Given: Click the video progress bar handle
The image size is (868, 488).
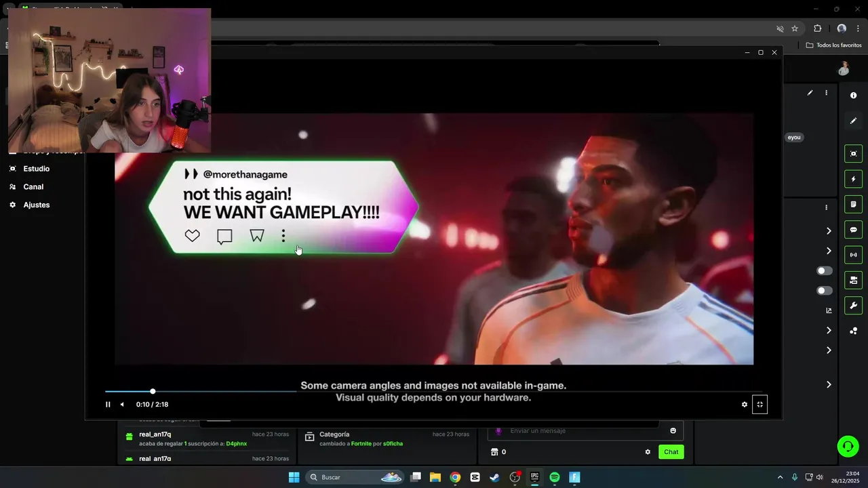Looking at the screenshot, I should coord(153,391).
